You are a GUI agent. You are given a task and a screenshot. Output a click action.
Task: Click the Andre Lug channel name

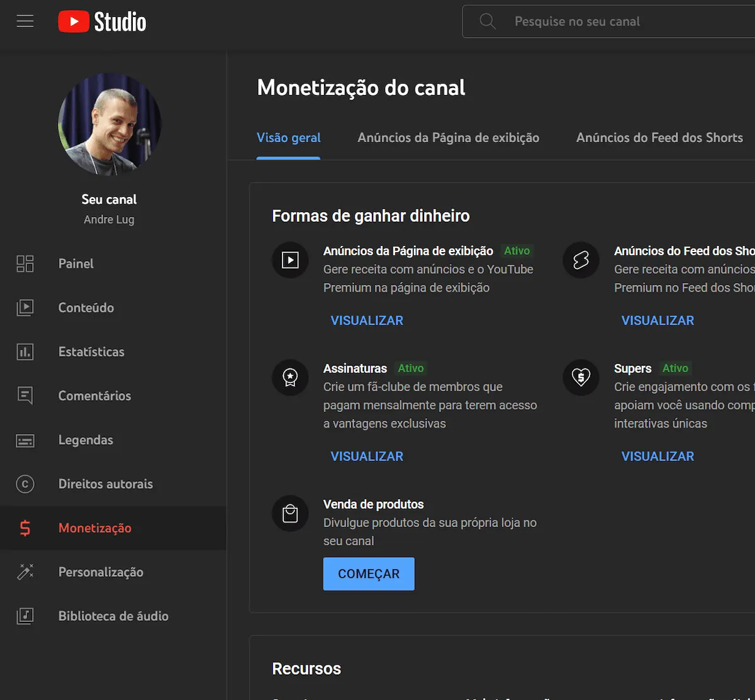(x=109, y=219)
